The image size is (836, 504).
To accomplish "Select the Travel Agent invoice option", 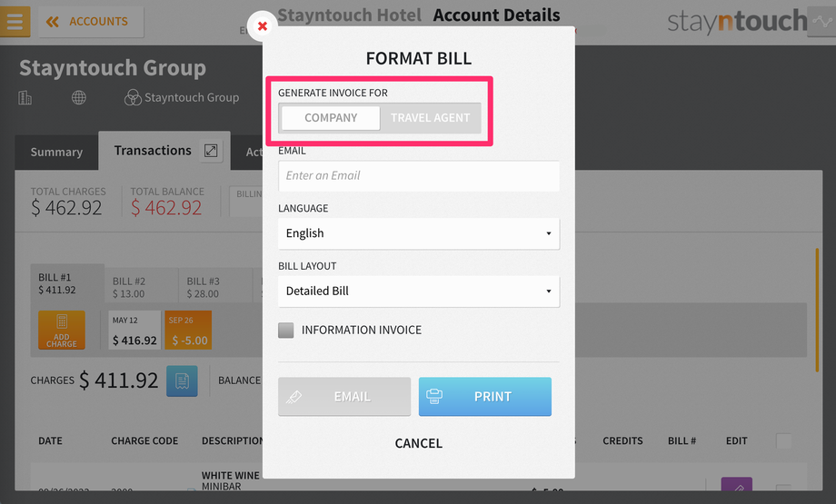I will 430,118.
